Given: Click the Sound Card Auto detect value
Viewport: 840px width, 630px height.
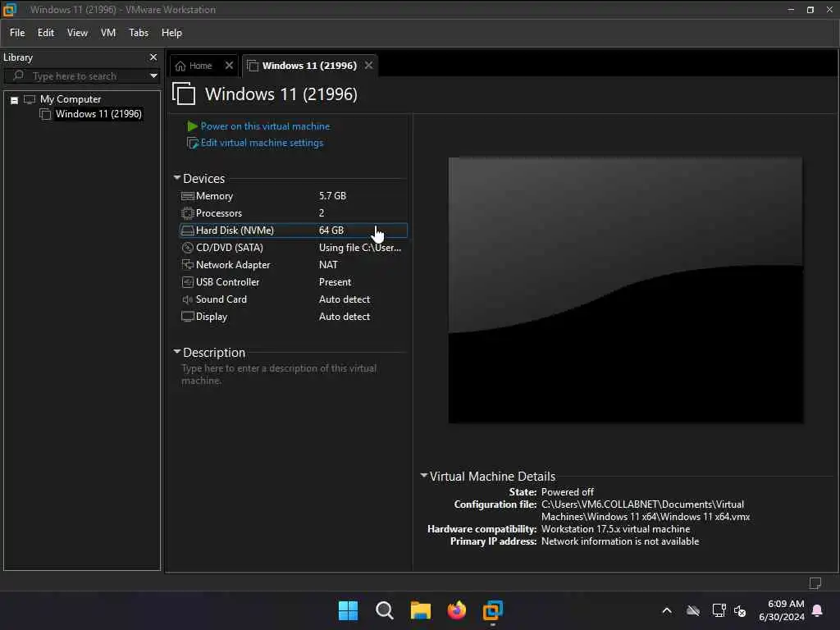Looking at the screenshot, I should (x=344, y=299).
